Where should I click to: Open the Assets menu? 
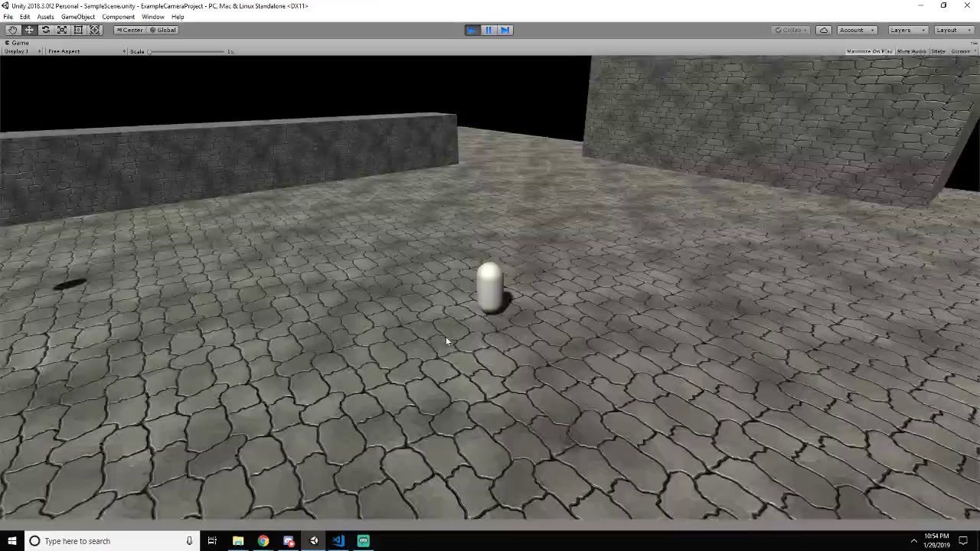coord(45,17)
